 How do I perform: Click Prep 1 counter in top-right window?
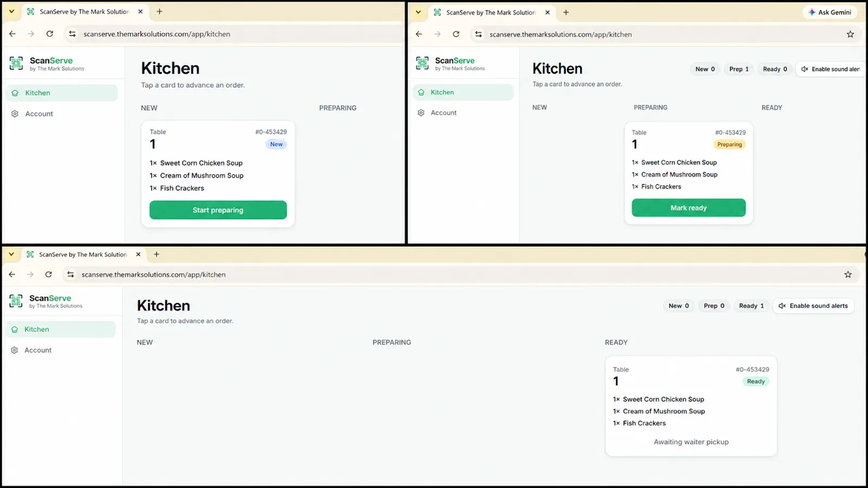coord(739,69)
